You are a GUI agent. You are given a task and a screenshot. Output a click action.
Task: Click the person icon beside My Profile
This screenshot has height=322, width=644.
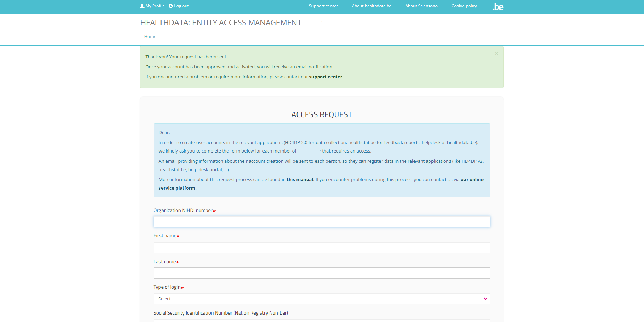click(x=142, y=6)
